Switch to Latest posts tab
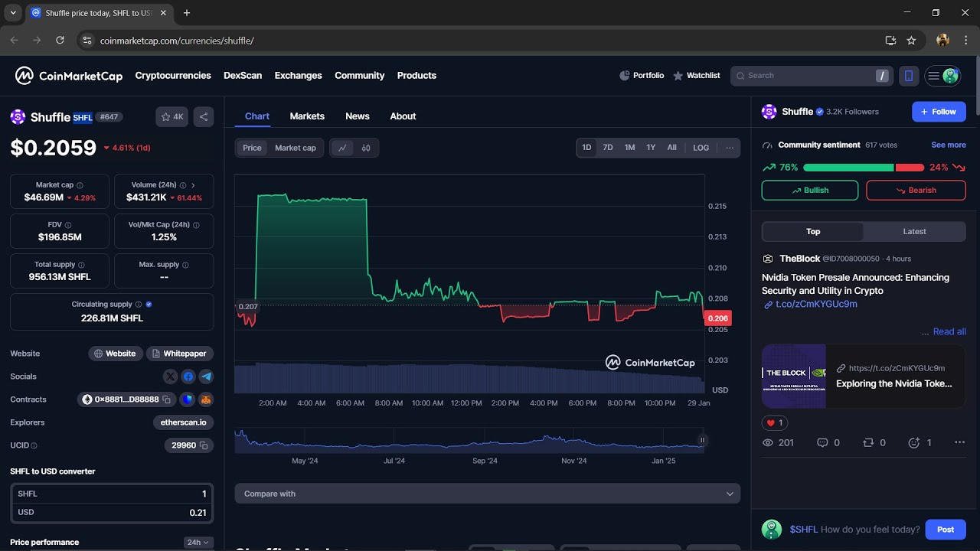The width and height of the screenshot is (980, 551). point(914,232)
